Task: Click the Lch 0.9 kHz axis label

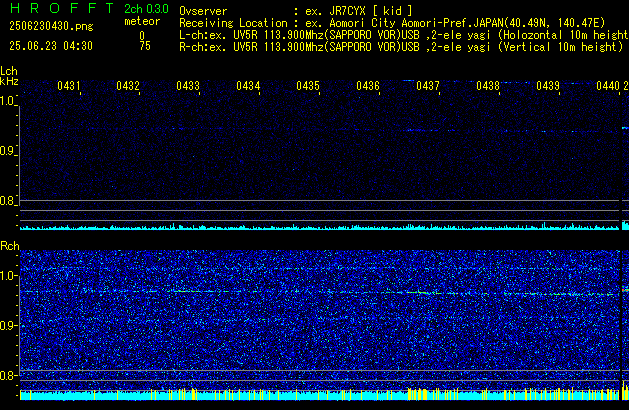Action: click(8, 151)
